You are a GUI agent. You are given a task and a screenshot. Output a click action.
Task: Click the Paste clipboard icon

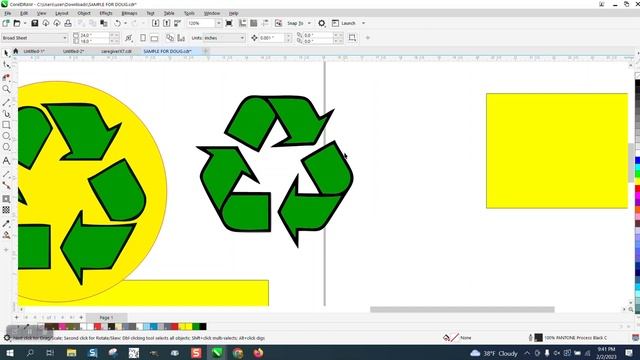click(104, 23)
